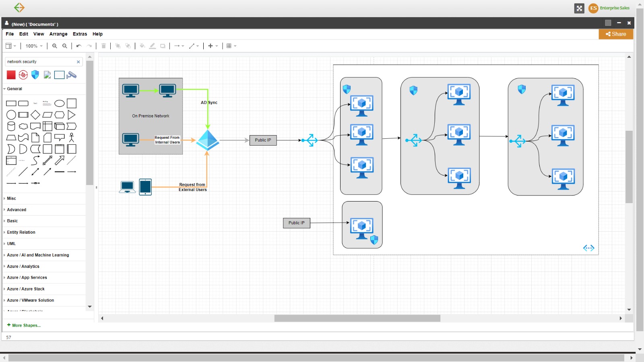The image size is (644, 362).
Task: Open the Help menu
Action: point(97,34)
